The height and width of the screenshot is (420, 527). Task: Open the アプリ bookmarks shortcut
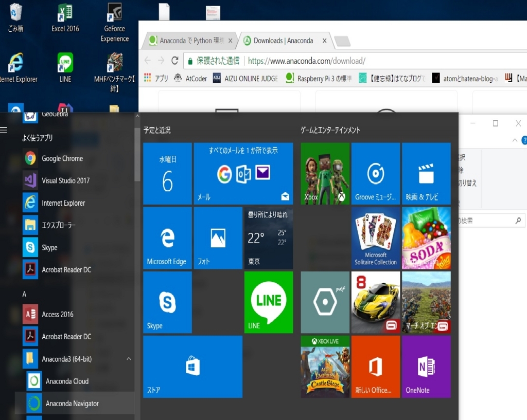tap(156, 78)
